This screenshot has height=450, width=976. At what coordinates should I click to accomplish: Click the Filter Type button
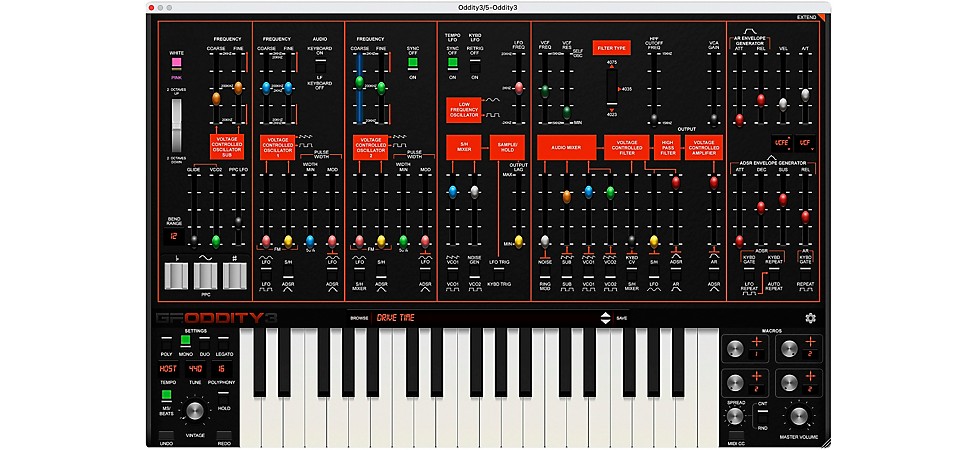(x=612, y=48)
